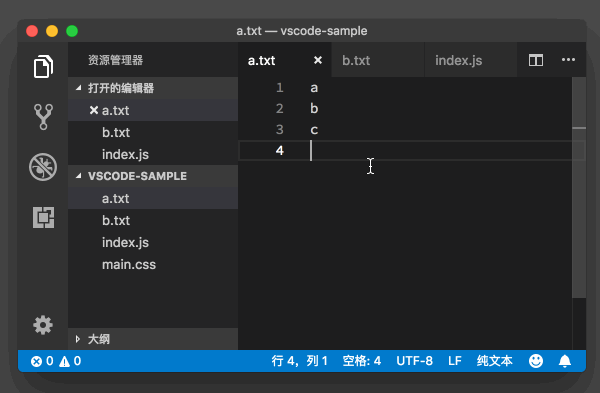Click the editor vertical scrollbar
This screenshot has height=393, width=600.
579,188
